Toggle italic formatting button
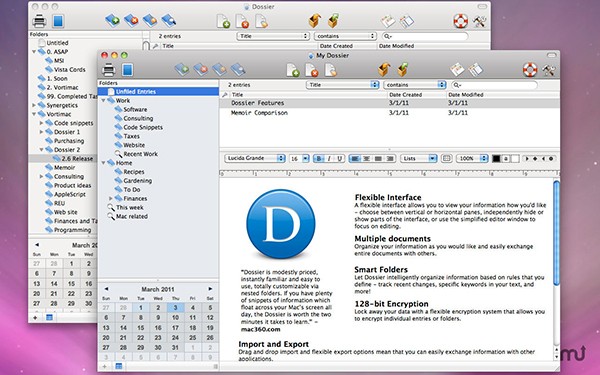The width and height of the screenshot is (600, 375). [x=329, y=158]
